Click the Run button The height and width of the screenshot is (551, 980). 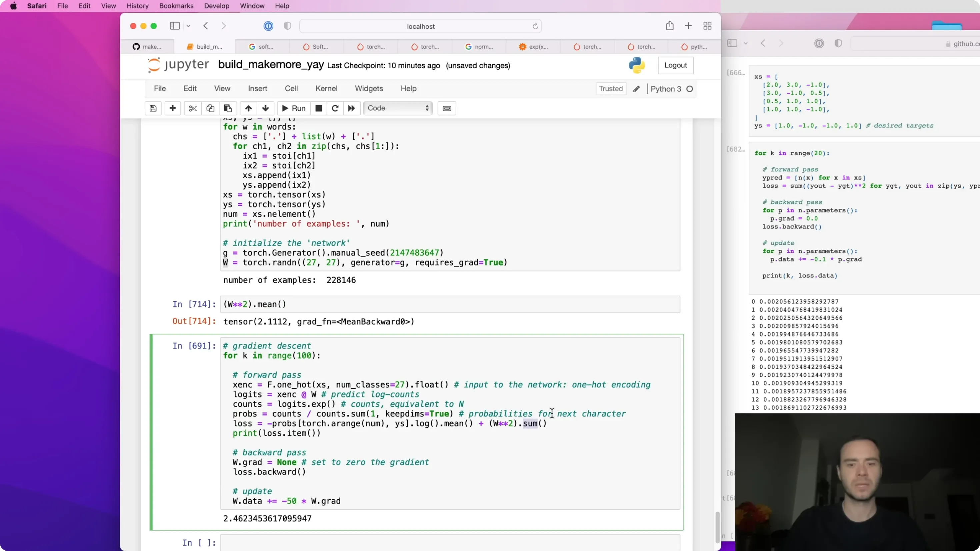click(x=293, y=108)
